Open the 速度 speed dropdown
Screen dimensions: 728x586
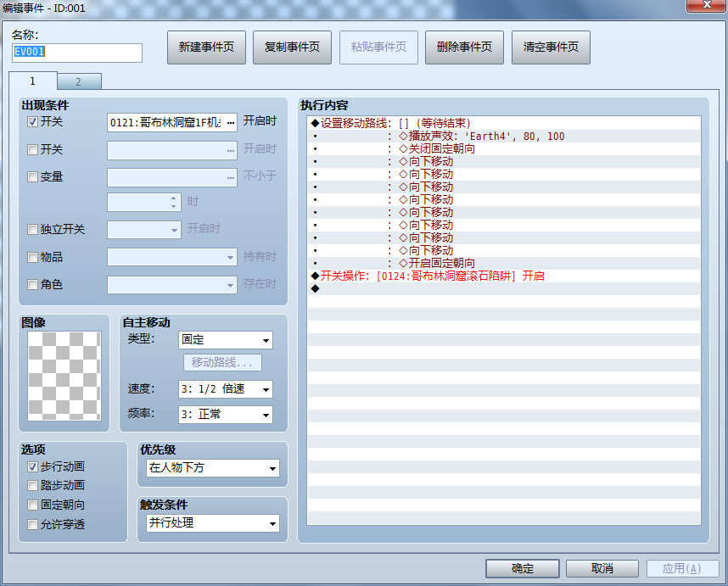(x=226, y=389)
